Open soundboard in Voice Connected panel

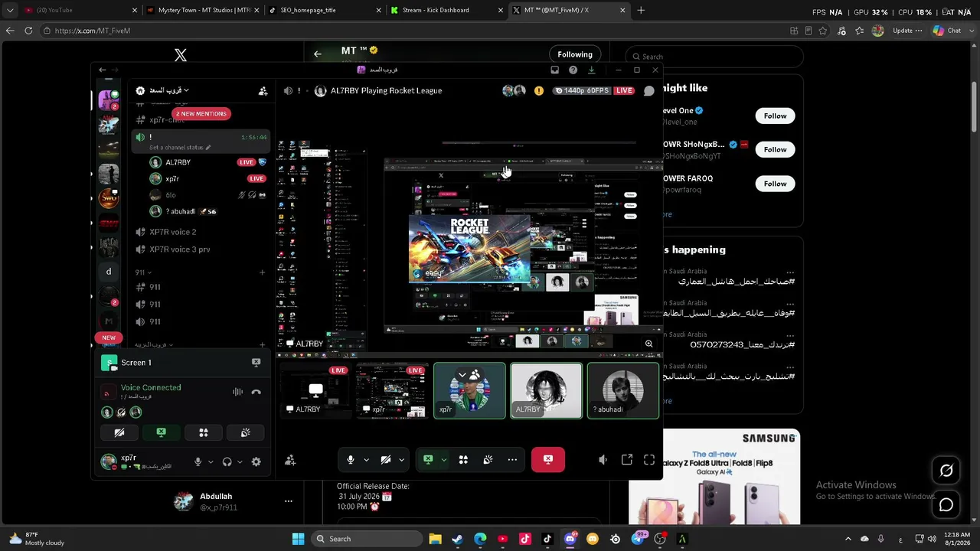click(x=246, y=432)
